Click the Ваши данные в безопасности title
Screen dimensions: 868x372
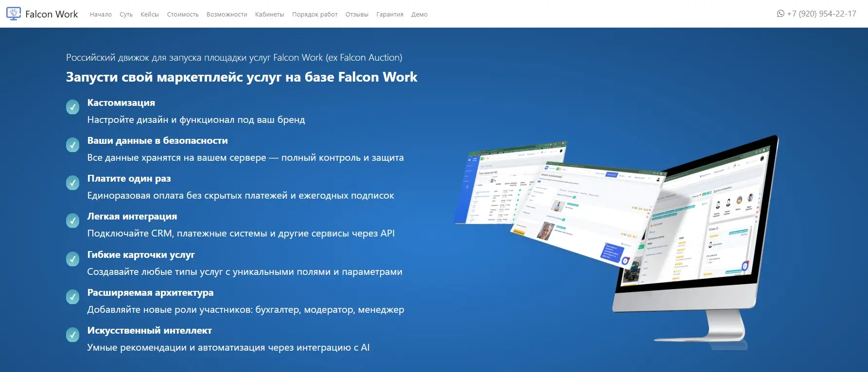(157, 140)
